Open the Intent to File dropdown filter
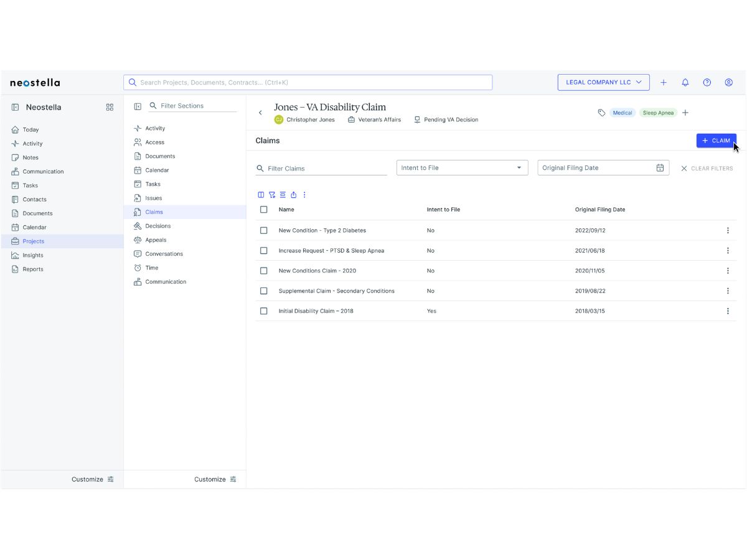The height and width of the screenshot is (560, 747). (462, 168)
